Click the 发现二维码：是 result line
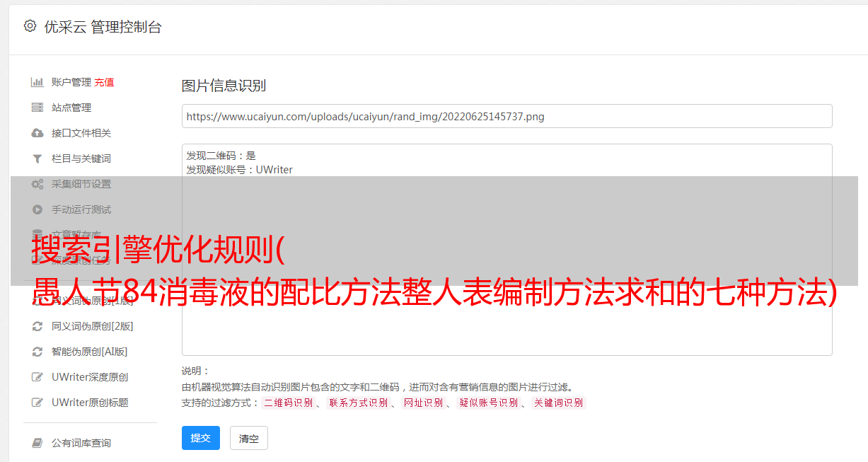 point(221,156)
